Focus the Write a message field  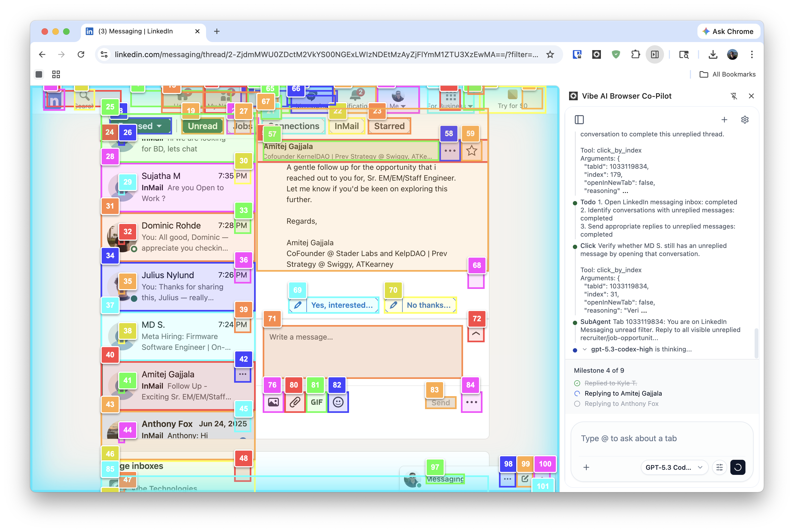click(363, 352)
